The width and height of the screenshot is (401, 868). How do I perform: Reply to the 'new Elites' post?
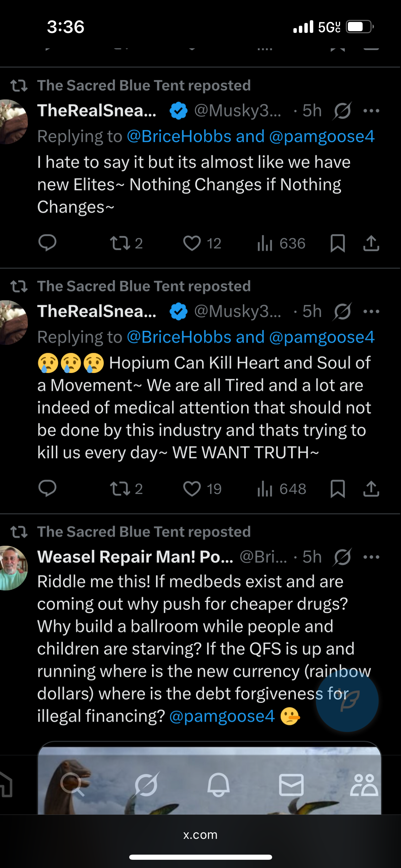(47, 243)
